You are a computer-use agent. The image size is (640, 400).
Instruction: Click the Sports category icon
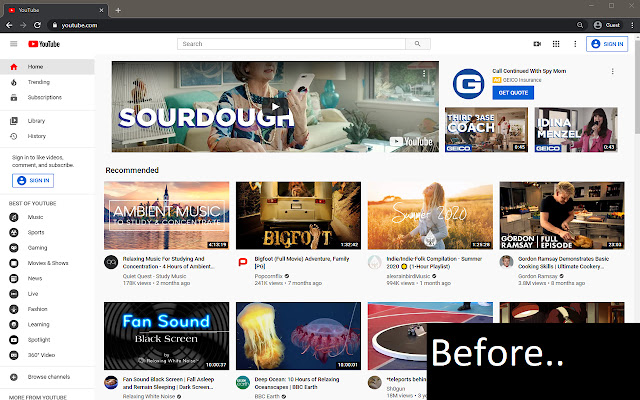tap(13, 233)
